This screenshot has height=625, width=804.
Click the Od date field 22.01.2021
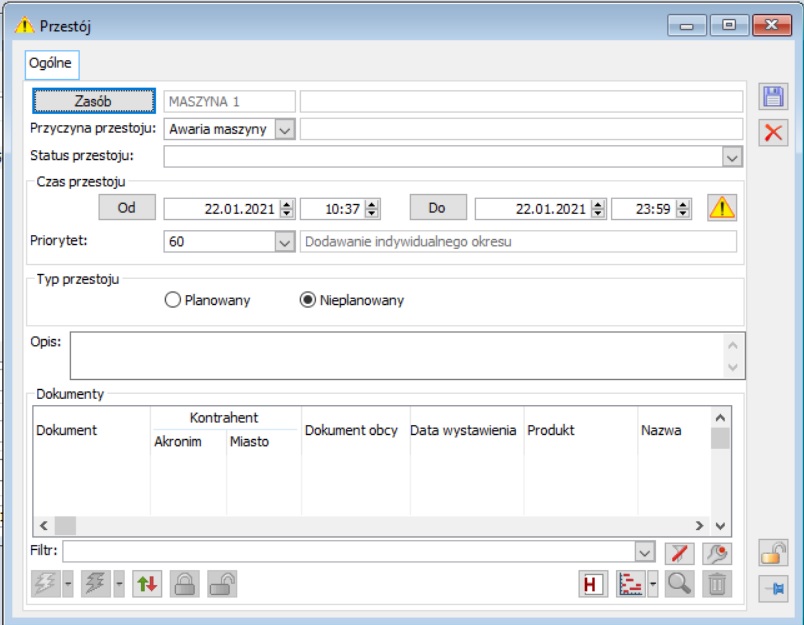(222, 209)
